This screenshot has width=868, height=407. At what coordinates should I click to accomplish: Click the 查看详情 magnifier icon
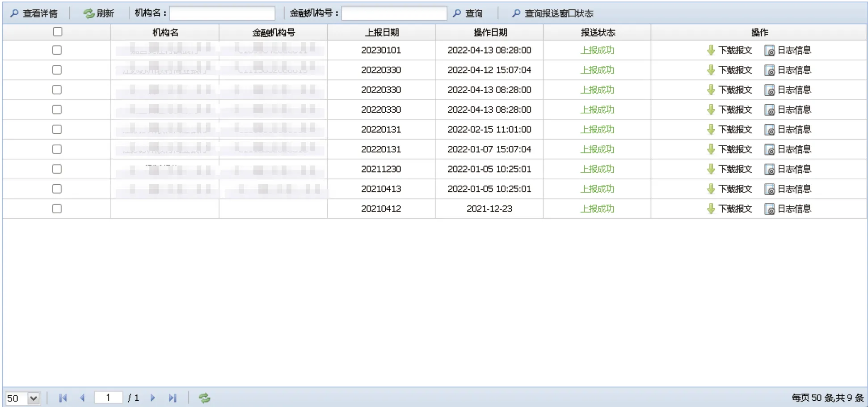[15, 13]
